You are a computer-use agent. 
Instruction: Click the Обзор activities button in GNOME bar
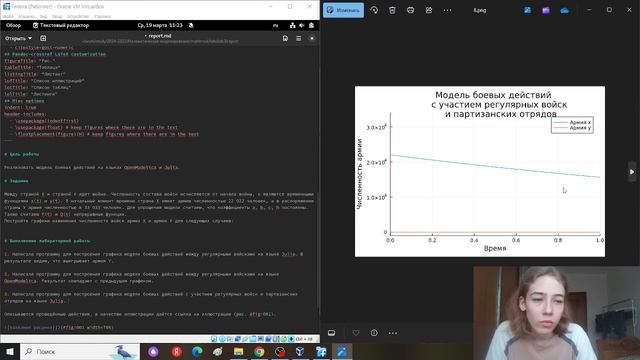(13, 25)
